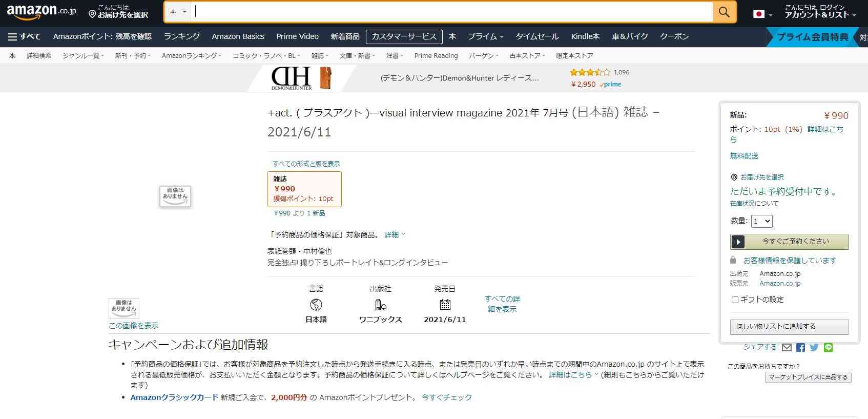
Task: Click 今すぐご予約ください pre-order button
Action: coord(789,241)
